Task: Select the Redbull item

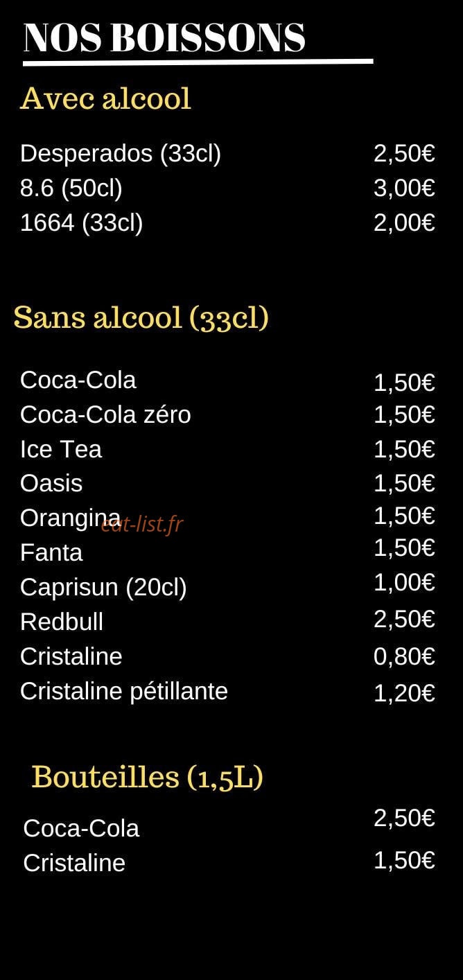Action: 62,622
